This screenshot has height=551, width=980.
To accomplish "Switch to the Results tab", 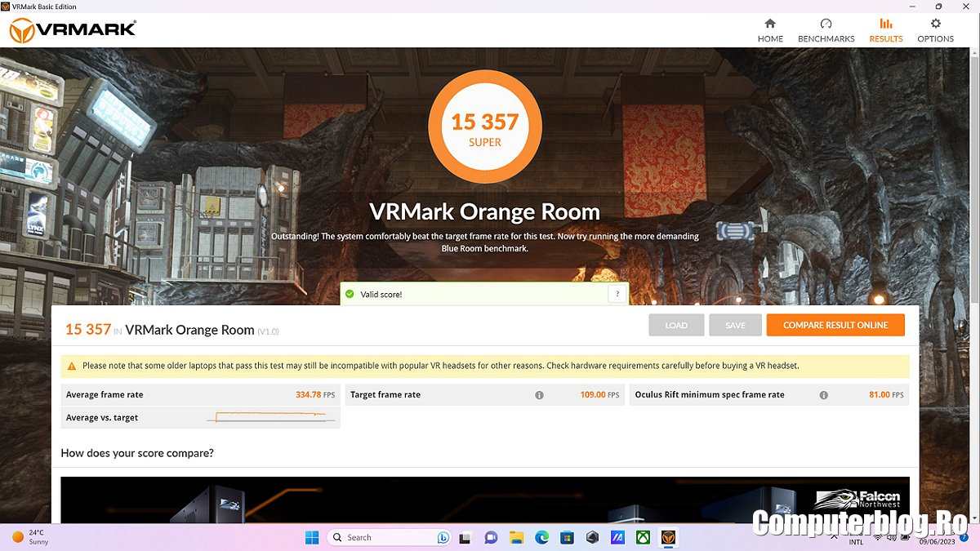I will coord(885,30).
